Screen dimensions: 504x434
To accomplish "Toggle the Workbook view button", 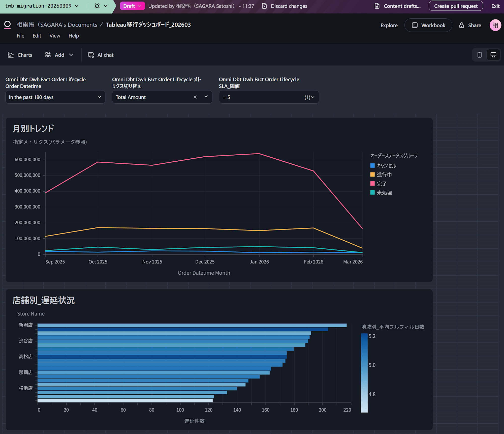I will [428, 25].
